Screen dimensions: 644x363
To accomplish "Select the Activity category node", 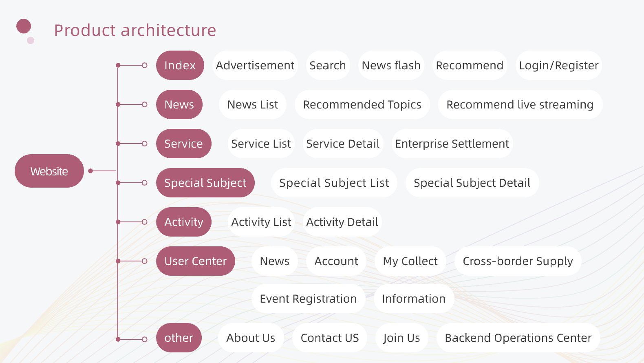I will [183, 222].
